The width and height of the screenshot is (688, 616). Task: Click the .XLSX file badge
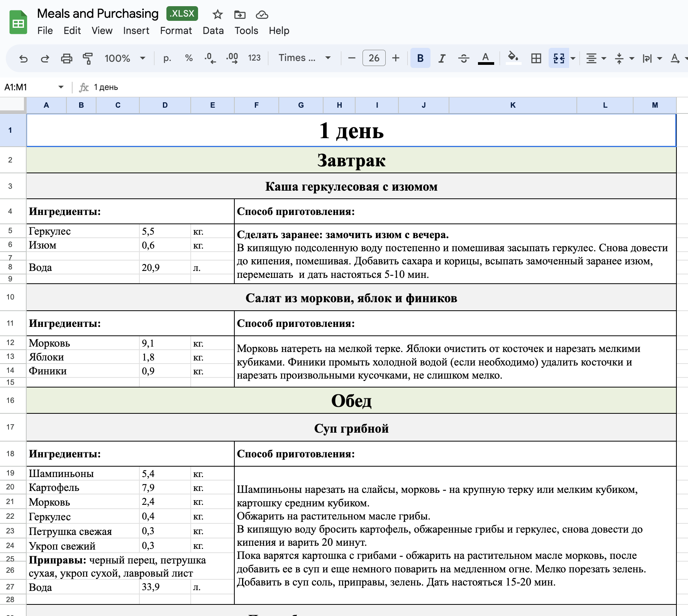(182, 14)
